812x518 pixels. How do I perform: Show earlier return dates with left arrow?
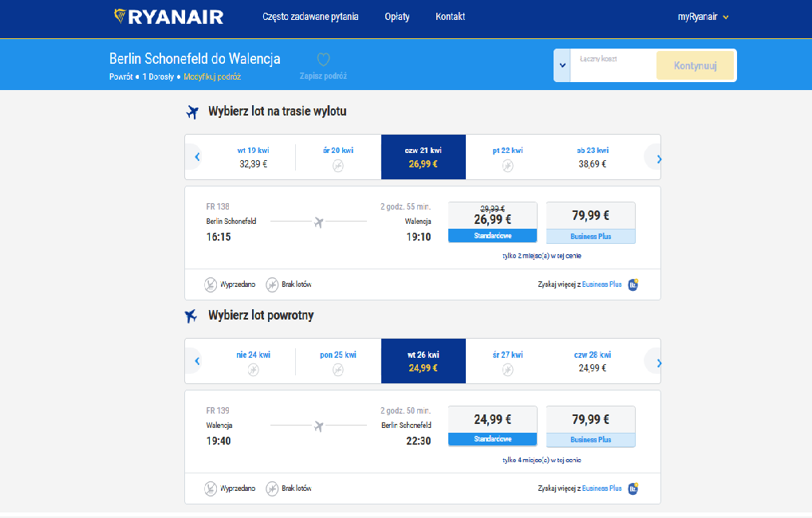197,361
